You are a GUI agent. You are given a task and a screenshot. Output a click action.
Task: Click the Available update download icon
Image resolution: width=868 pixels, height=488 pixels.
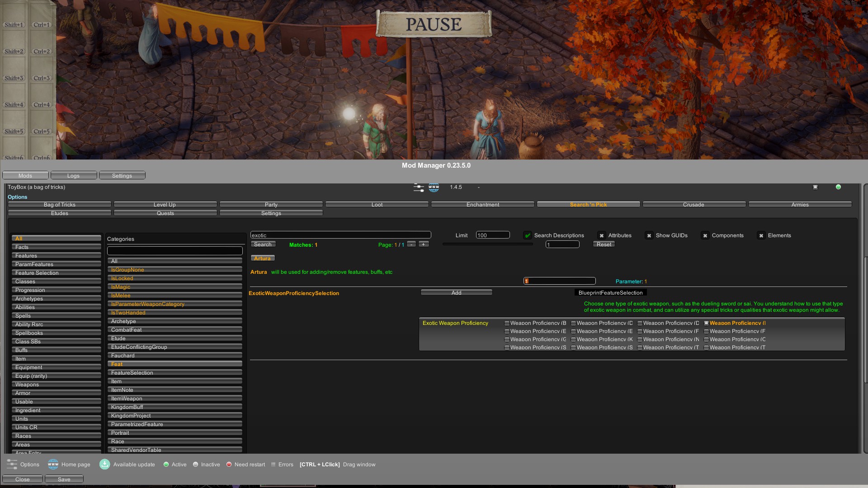[104, 464]
